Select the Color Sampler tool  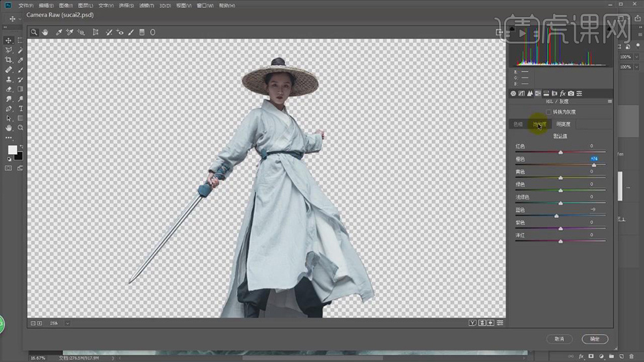[70, 32]
